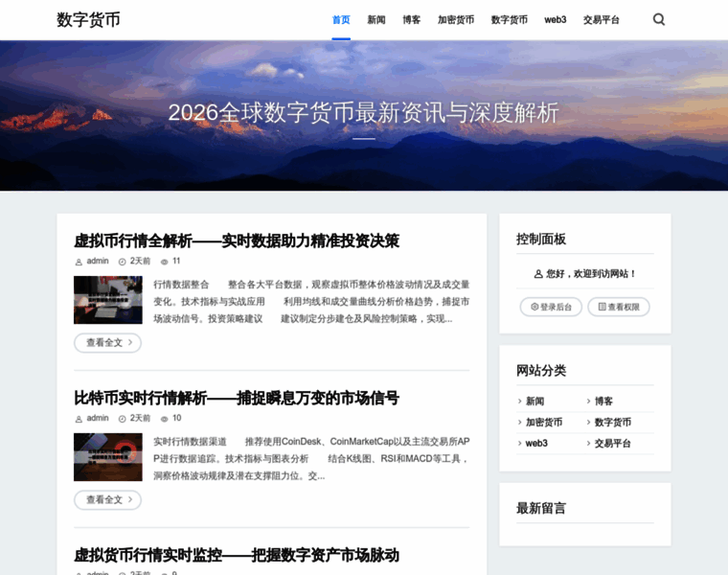Open article 虚拟币行情全解析 title

[237, 241]
